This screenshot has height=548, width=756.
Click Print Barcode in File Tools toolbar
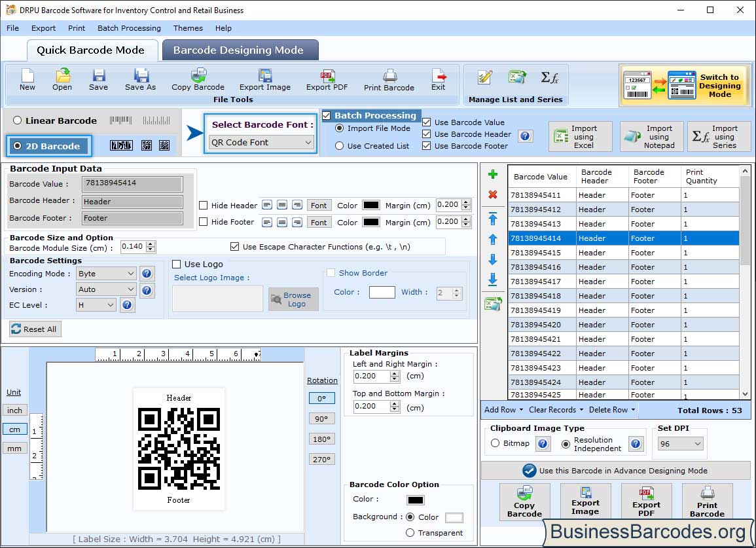(389, 80)
